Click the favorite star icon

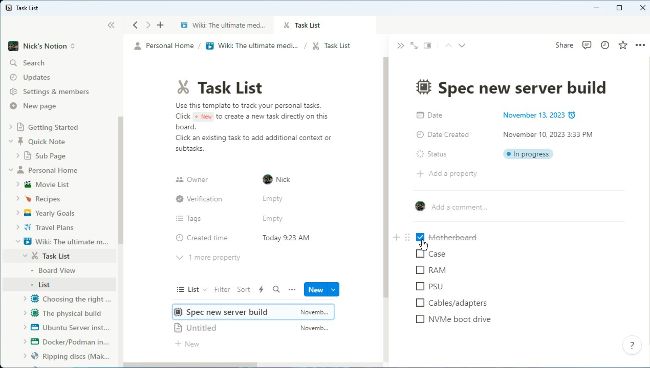[623, 45]
